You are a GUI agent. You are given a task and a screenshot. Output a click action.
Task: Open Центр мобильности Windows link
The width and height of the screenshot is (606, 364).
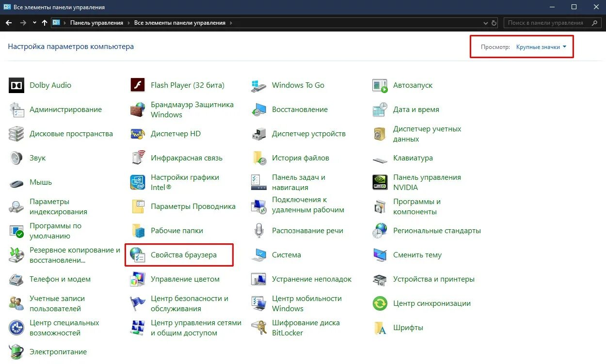click(307, 303)
